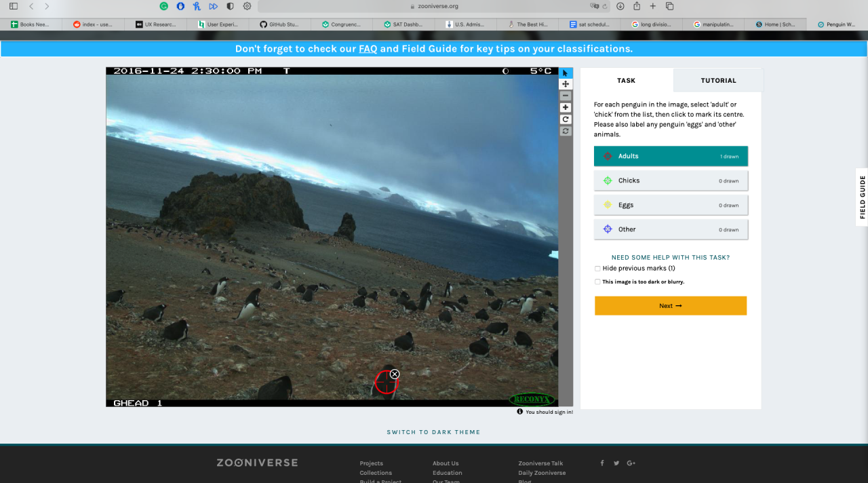Viewport: 868px width, 483px height.
Task: Open the Safari share menu
Action: coord(637,6)
